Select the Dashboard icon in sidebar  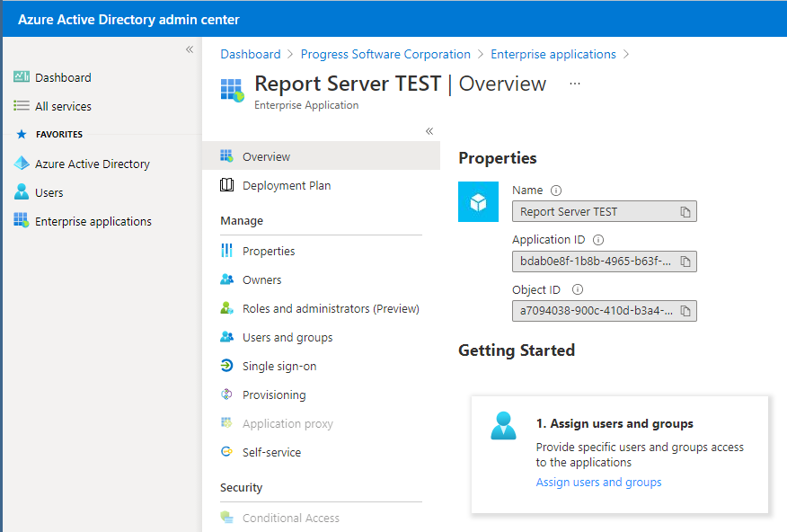tap(21, 76)
